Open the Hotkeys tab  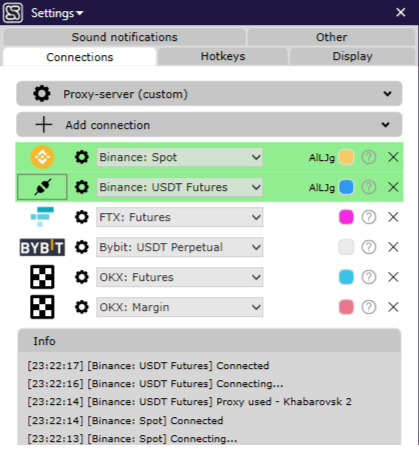coord(223,56)
